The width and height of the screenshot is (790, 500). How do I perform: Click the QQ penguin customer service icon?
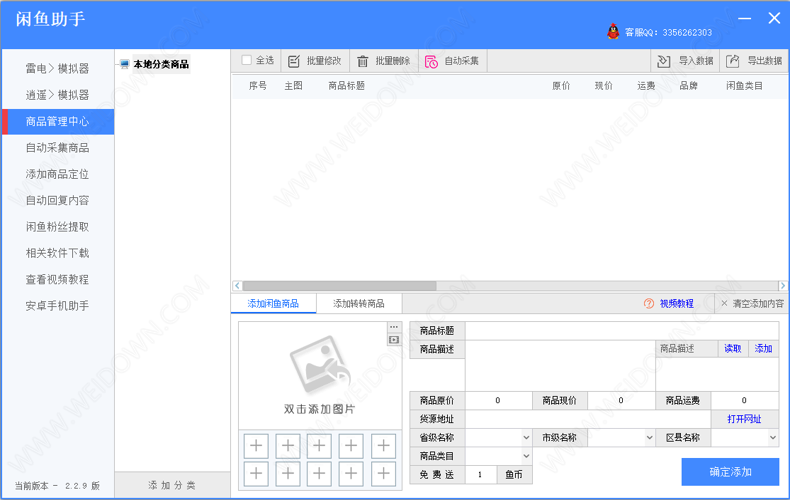tap(613, 31)
